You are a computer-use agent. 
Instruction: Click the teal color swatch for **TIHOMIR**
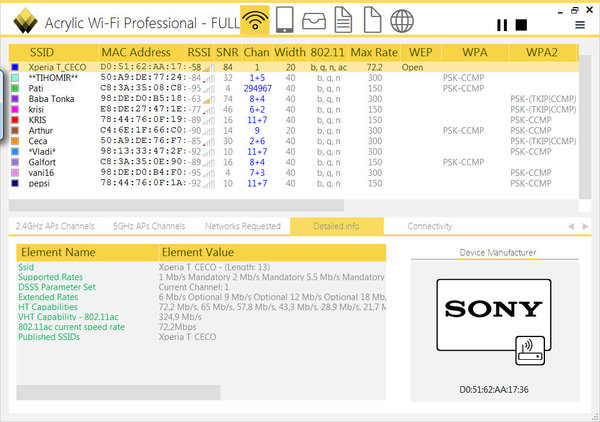[x=15, y=78]
